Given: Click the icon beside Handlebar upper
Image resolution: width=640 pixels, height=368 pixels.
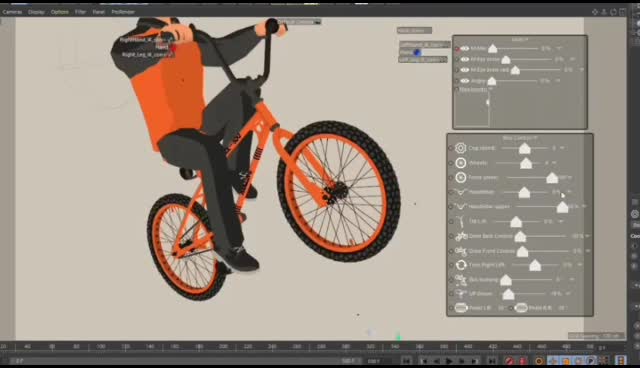Looking at the screenshot, I should [x=460, y=206].
